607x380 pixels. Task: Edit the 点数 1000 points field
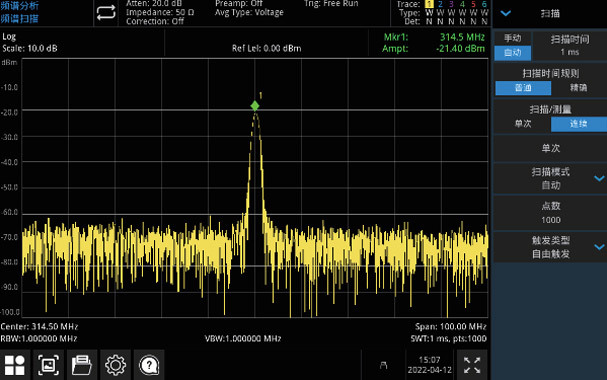(550, 213)
